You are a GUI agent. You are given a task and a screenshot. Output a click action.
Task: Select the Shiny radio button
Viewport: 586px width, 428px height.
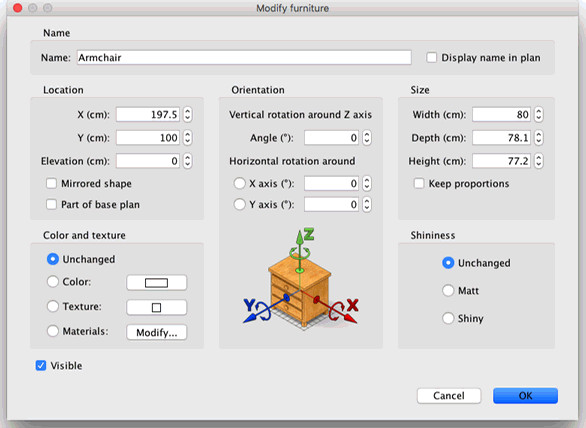tap(448, 318)
